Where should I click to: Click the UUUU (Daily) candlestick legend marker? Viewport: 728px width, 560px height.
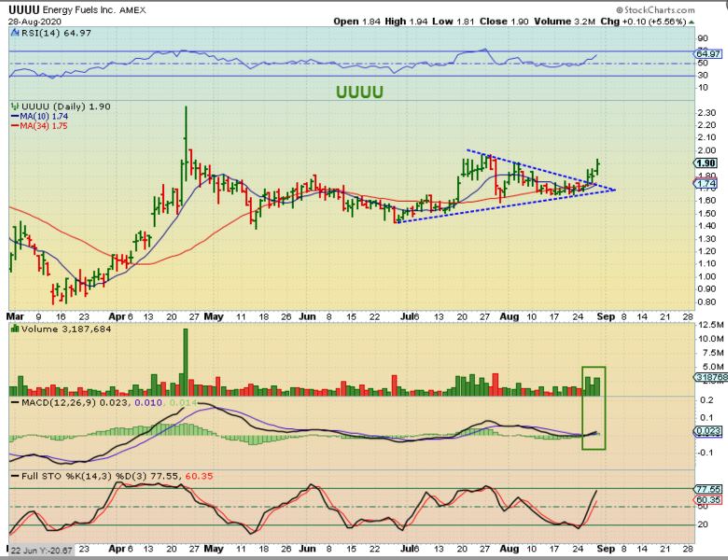coord(13,107)
